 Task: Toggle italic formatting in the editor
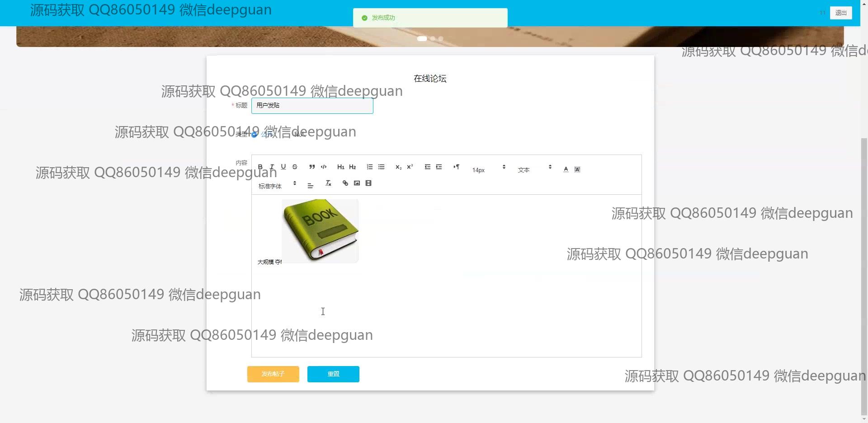[272, 167]
